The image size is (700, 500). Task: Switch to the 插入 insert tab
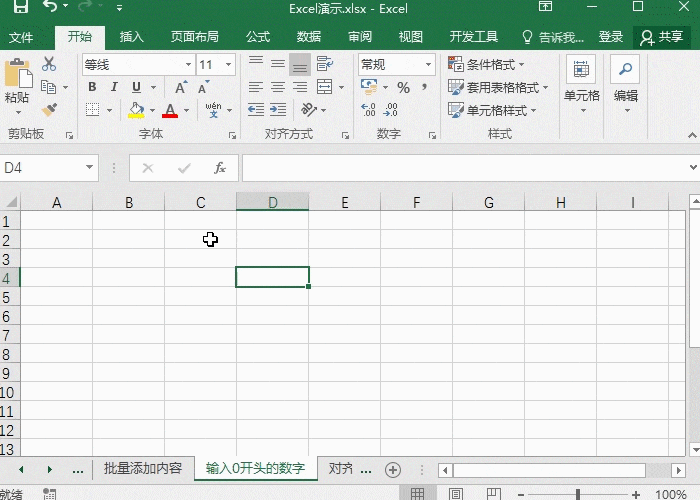tap(131, 37)
